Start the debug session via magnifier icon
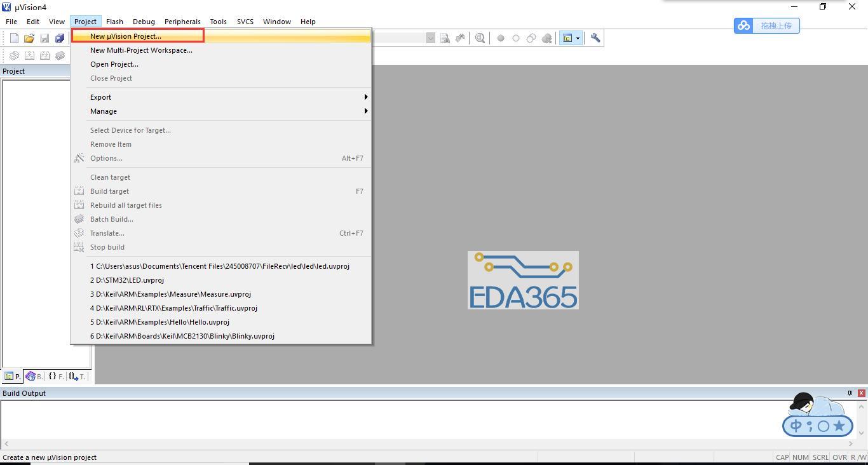Viewport: 868px width, 465px height. coord(480,38)
